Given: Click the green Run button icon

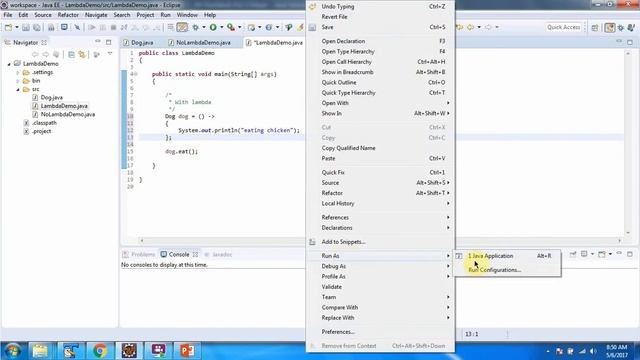Looking at the screenshot, I should click(x=213, y=27).
